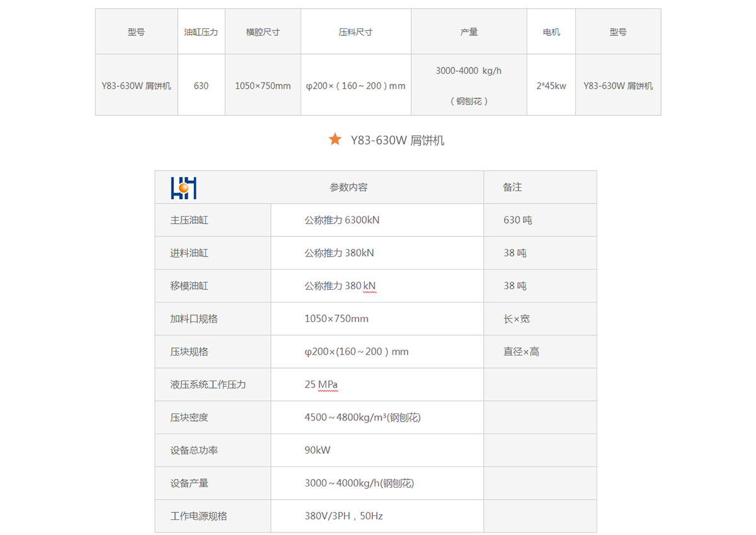
Task: Select the 加料口规格 row label
Action: coord(194,319)
